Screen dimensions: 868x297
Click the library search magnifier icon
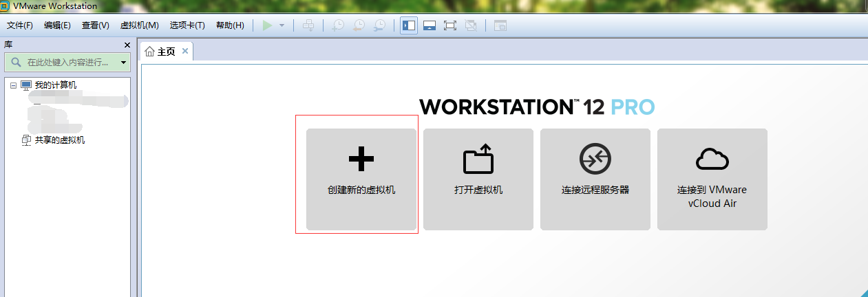coord(16,63)
